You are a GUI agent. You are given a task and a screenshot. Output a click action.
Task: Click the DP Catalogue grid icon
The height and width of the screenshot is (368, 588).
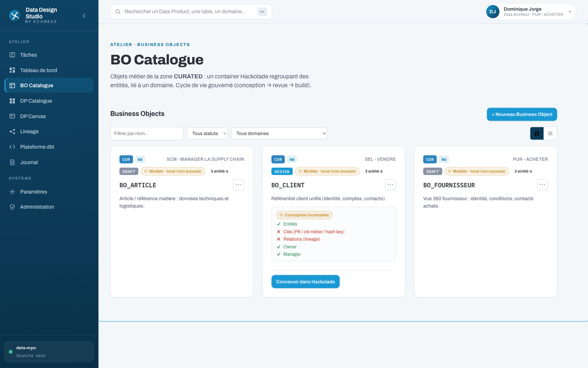point(12,101)
